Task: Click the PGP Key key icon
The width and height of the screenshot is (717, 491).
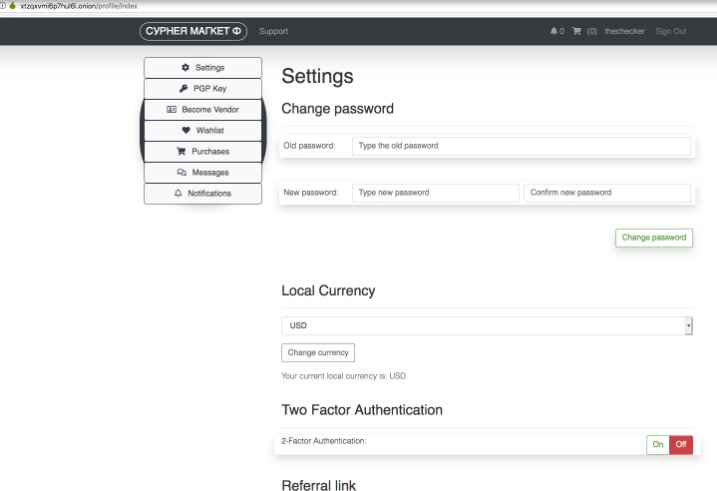Action: click(183, 88)
